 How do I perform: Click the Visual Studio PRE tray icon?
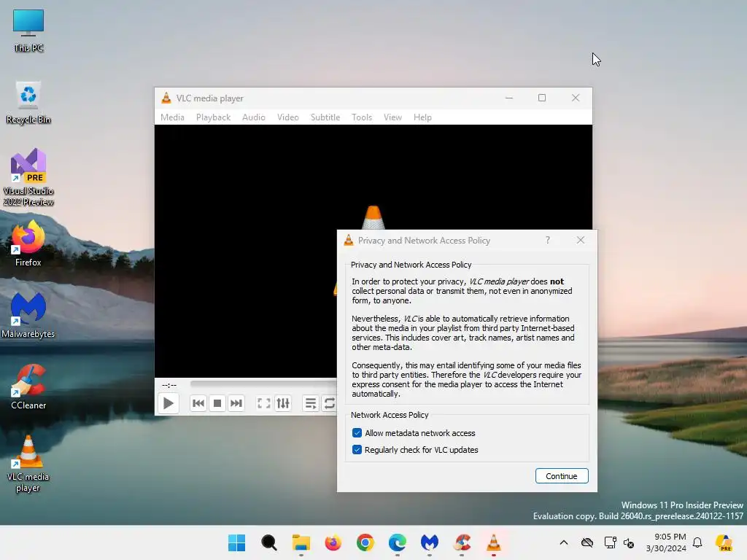(x=724, y=542)
